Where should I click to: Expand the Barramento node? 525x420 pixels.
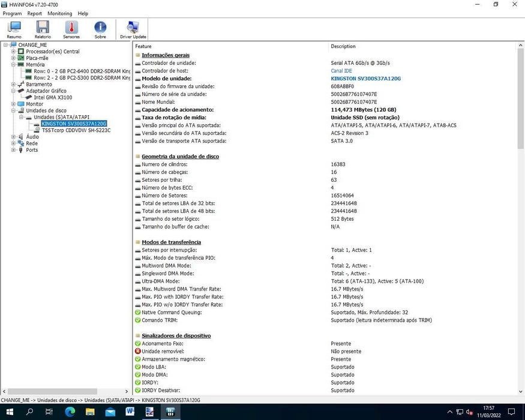point(13,85)
